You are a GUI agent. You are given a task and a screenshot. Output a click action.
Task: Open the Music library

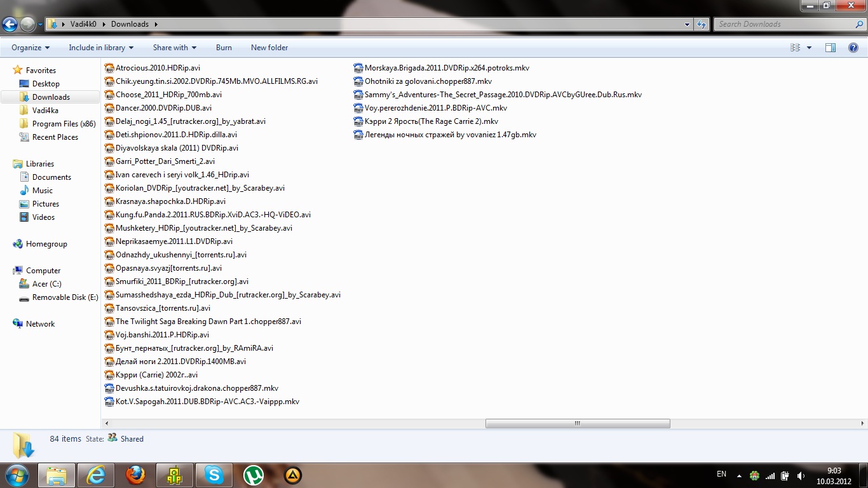click(43, 191)
